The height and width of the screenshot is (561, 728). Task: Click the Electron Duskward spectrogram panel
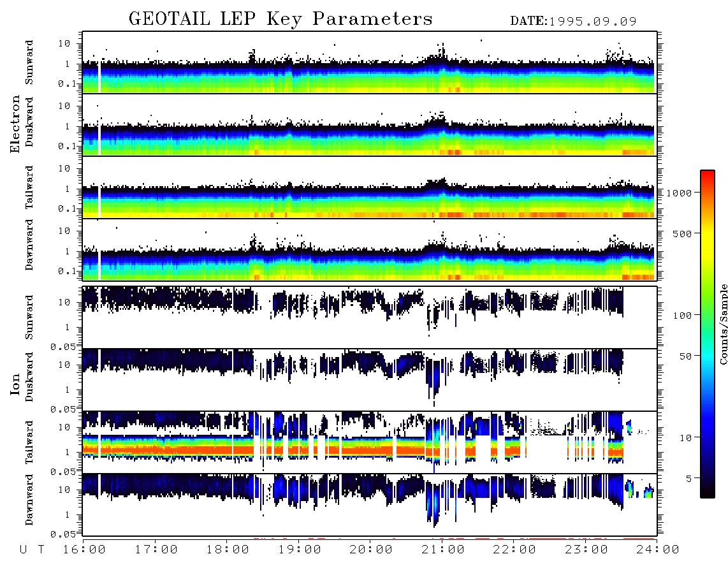370,125
